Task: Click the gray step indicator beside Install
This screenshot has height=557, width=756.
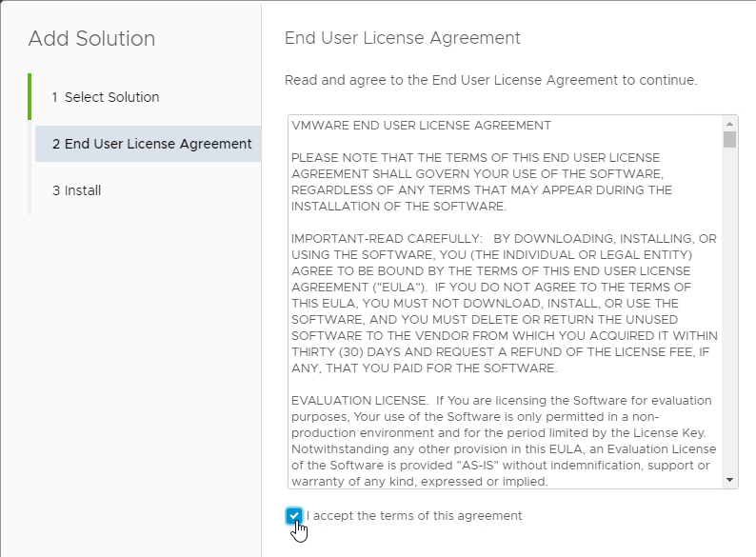Action: 30,190
